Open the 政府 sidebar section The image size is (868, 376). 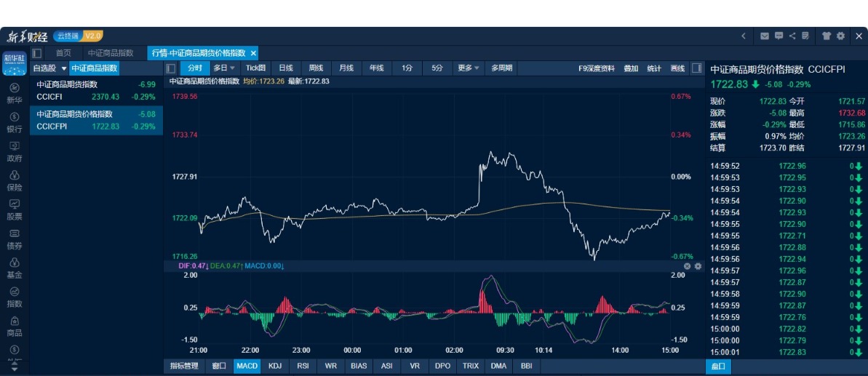[15, 152]
